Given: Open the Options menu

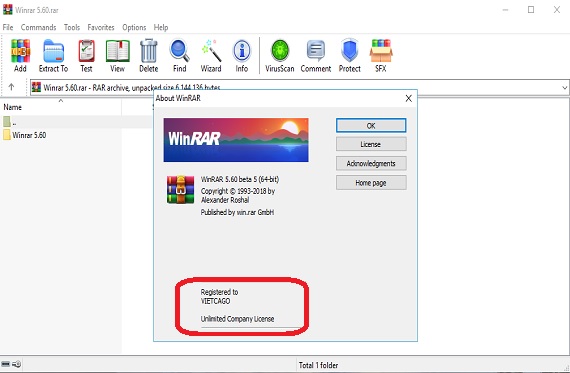Looking at the screenshot, I should 134,27.
